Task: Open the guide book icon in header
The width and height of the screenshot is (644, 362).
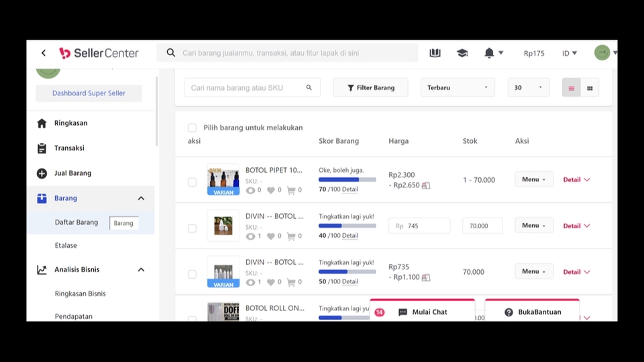Action: coord(435,52)
